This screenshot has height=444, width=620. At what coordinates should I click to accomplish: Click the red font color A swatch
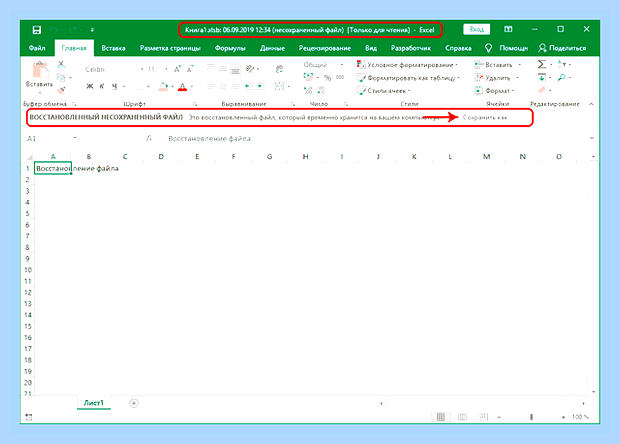pyautogui.click(x=182, y=86)
